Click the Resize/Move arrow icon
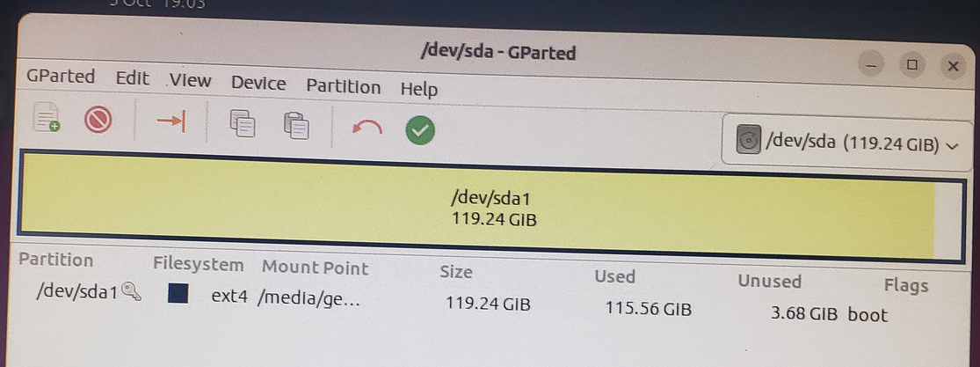 [171, 121]
